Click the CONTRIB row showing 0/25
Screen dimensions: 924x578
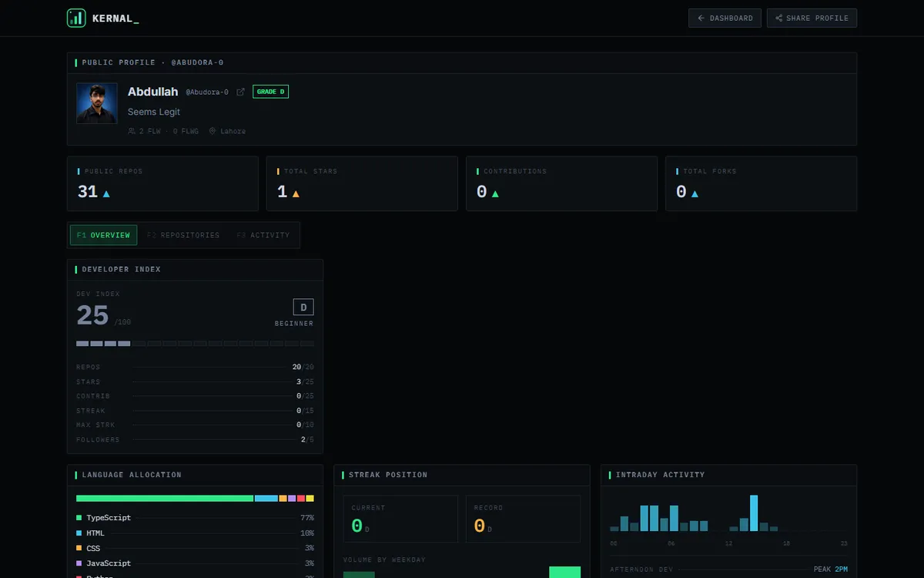tap(195, 396)
